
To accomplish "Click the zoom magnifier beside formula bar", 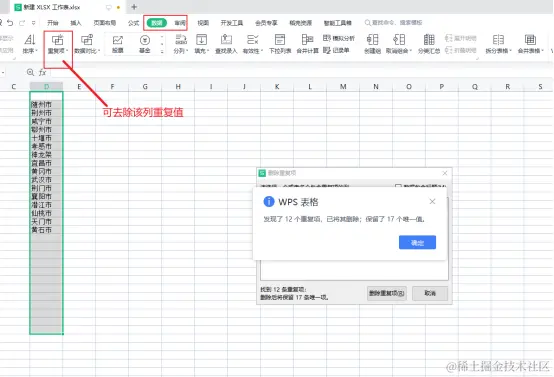I will point(30,72).
